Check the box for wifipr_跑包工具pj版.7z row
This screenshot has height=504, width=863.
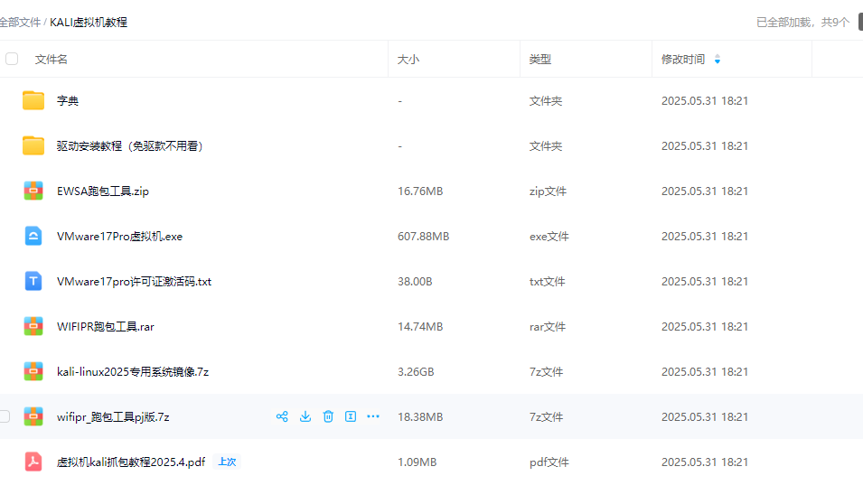tap(5, 416)
